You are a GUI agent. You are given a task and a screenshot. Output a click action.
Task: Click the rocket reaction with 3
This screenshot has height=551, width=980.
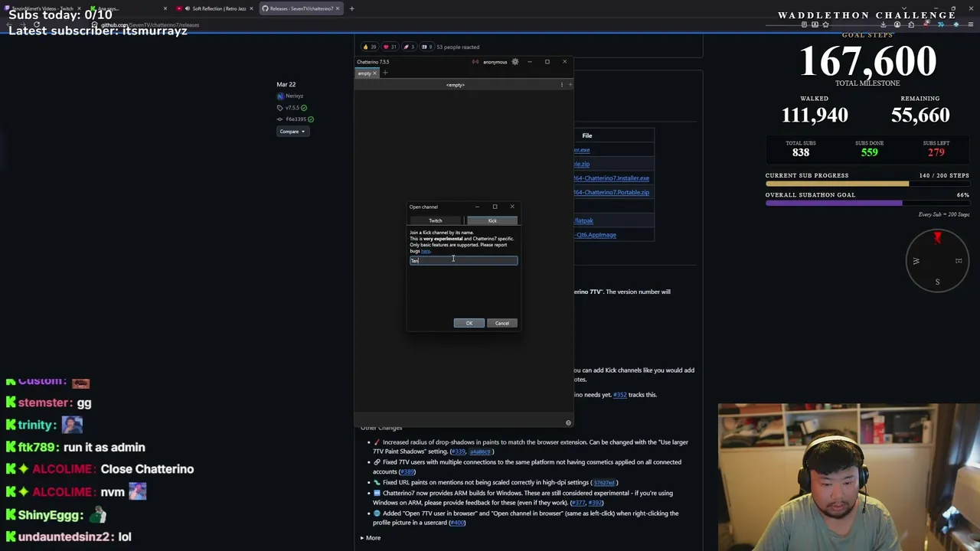click(410, 47)
